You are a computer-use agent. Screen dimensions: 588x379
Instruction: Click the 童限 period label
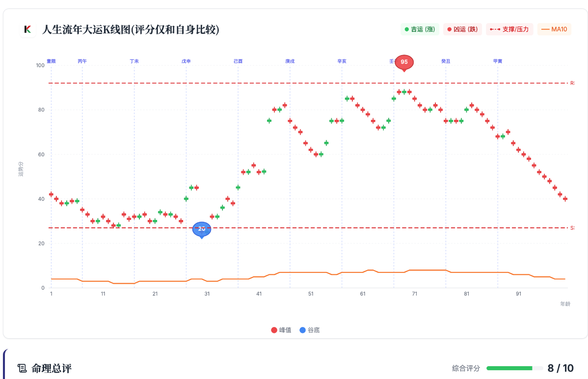pos(51,61)
